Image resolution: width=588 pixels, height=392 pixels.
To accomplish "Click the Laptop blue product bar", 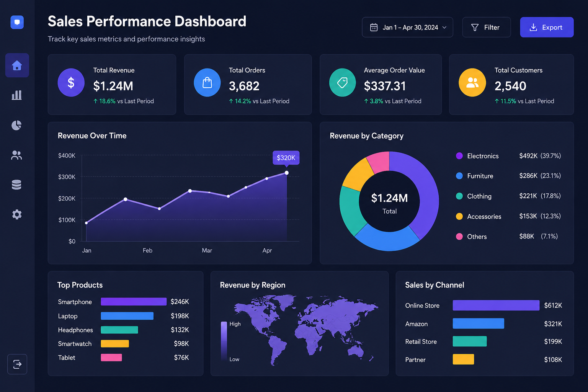I will (127, 316).
